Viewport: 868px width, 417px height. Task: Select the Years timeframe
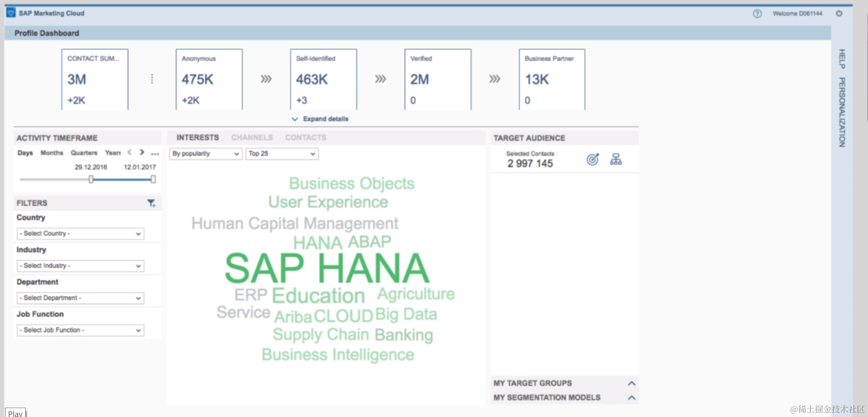113,153
